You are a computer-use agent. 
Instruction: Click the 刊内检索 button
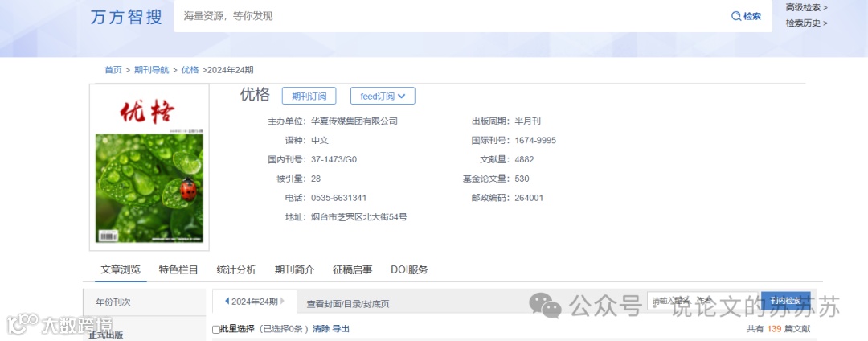[x=785, y=301]
